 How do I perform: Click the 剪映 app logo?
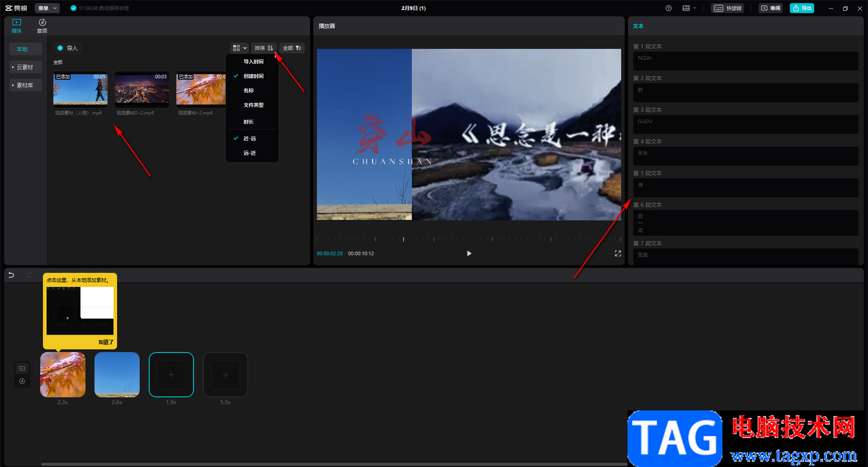pos(16,8)
